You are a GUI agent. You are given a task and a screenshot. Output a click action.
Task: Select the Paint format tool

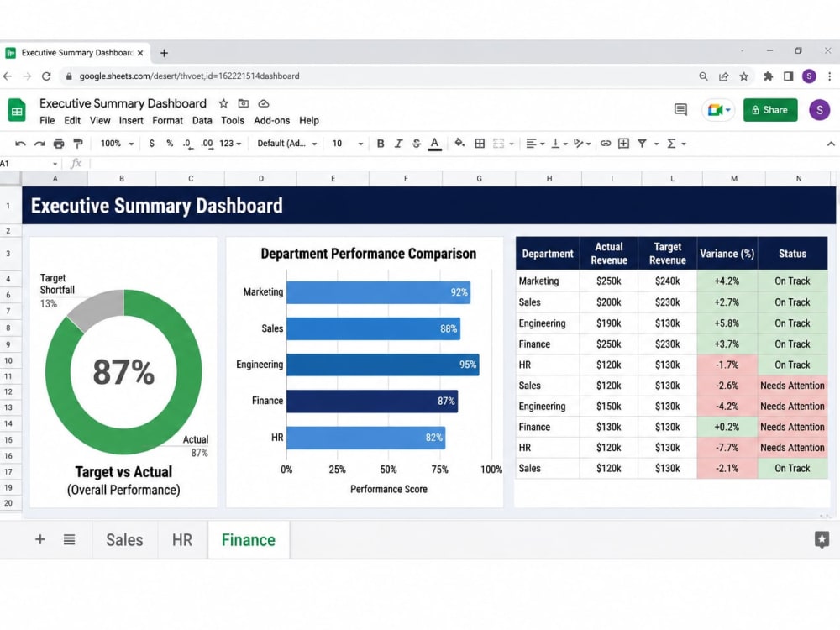(x=78, y=144)
